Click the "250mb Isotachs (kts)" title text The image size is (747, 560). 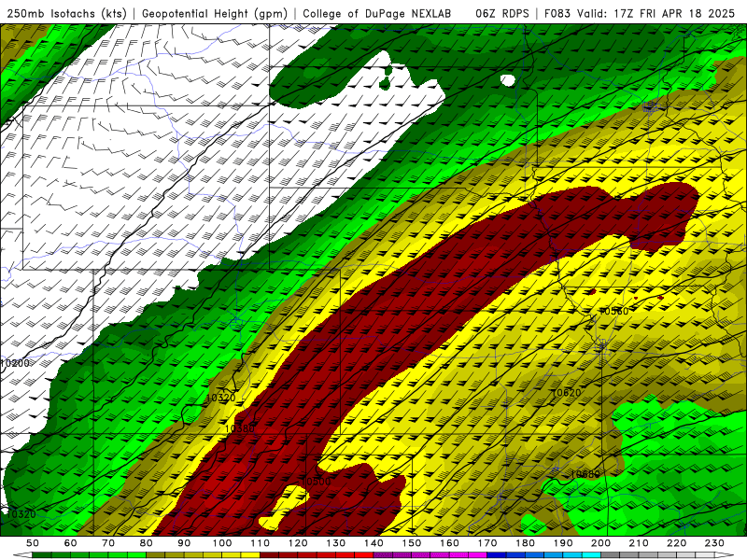point(66,14)
